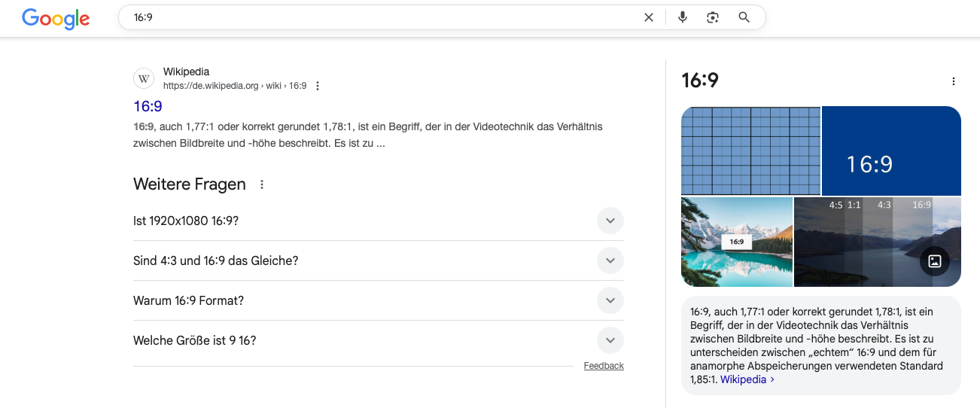Expand "Ist 1920x1080 16:9?" question
980x408 pixels.
379,221
